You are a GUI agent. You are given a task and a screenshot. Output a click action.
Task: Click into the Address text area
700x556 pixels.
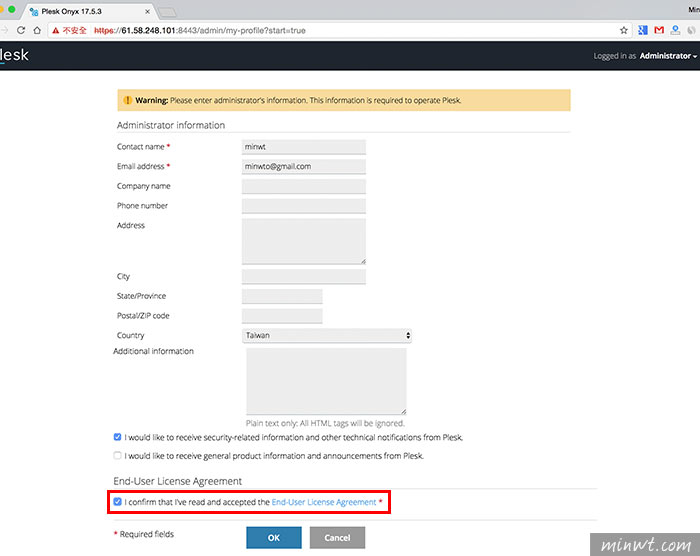pos(304,241)
